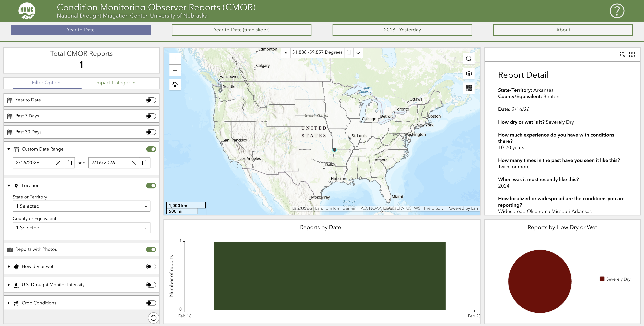644x326 pixels.
Task: Click the reset filters circular arrow
Action: tap(153, 318)
